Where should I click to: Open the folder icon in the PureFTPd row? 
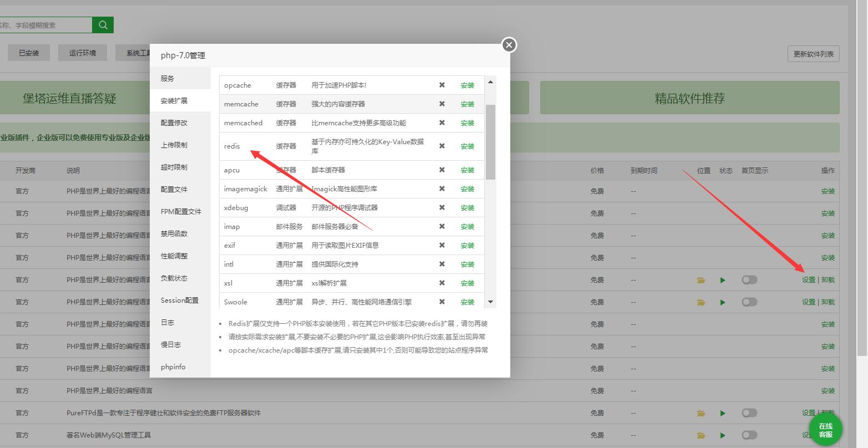click(701, 413)
